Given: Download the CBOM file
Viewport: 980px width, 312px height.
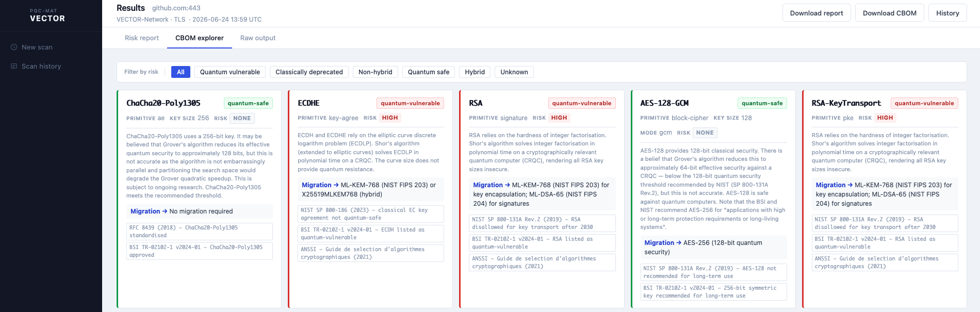Looking at the screenshot, I should [890, 13].
